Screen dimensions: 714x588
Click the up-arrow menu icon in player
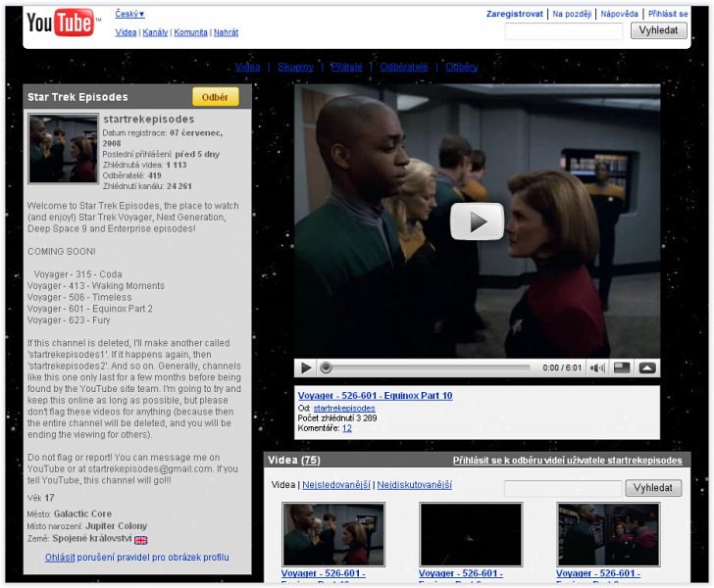647,367
